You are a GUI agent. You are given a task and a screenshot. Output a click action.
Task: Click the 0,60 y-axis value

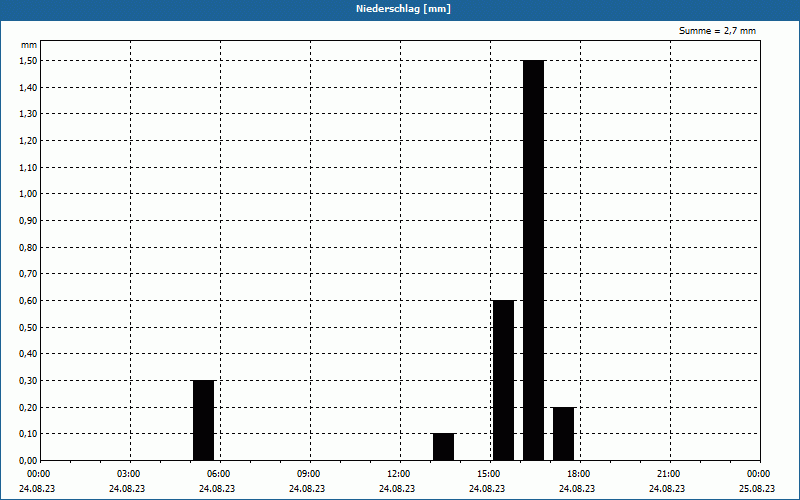(x=28, y=301)
